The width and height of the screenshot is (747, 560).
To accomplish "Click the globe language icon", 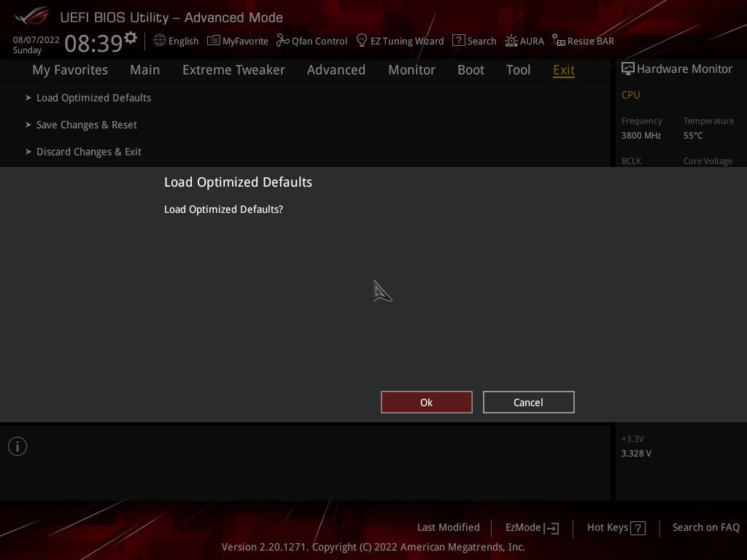I will tap(160, 41).
